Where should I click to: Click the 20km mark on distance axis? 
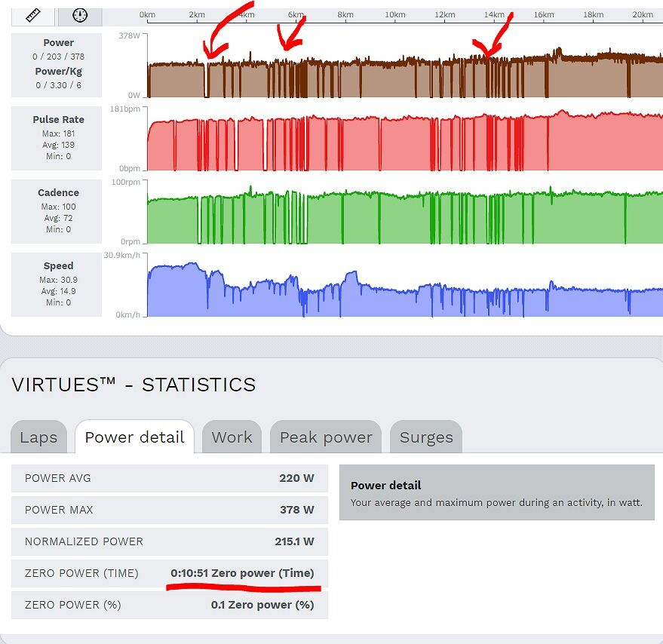pyautogui.click(x=643, y=15)
